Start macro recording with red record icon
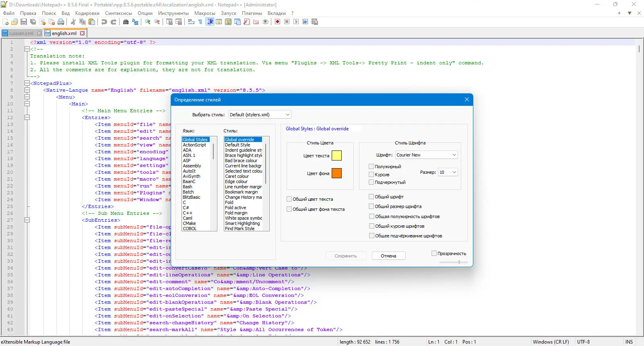Viewport: 644px width, 346px height. (277, 22)
